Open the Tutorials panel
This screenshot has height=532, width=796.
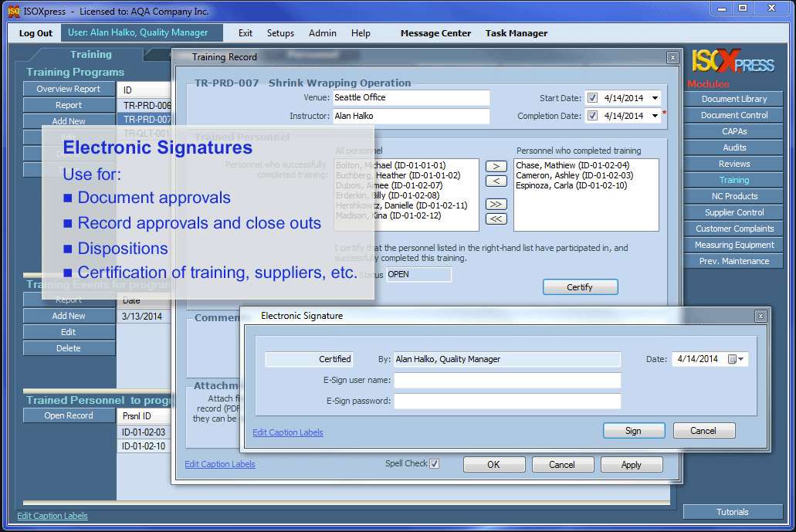pos(732,511)
